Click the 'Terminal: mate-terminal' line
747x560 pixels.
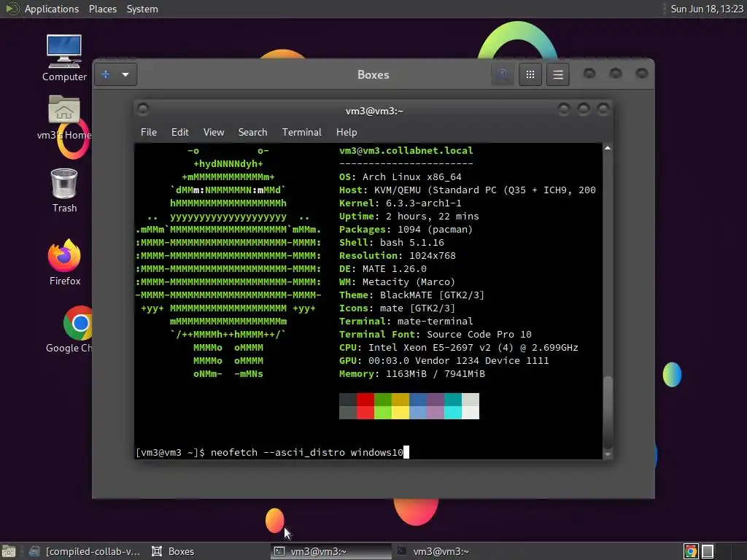[406, 322]
